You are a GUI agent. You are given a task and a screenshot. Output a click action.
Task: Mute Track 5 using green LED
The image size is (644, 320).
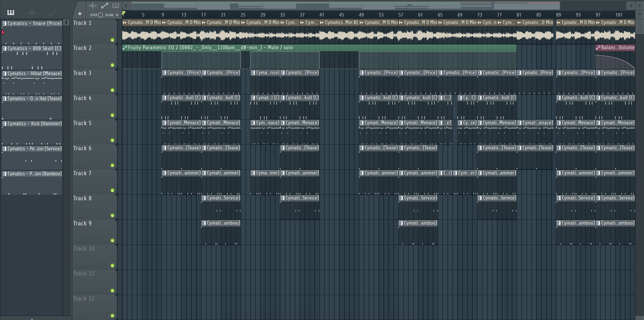113,140
